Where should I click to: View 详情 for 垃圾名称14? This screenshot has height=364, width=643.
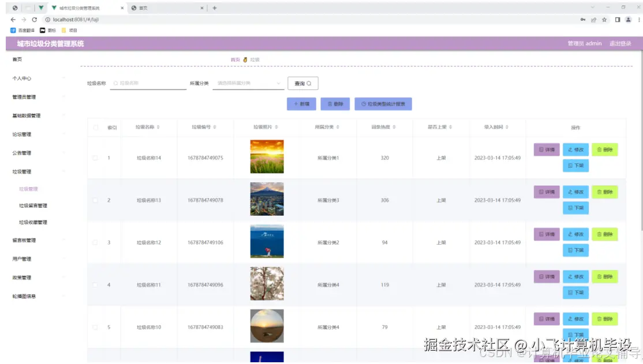click(x=547, y=149)
